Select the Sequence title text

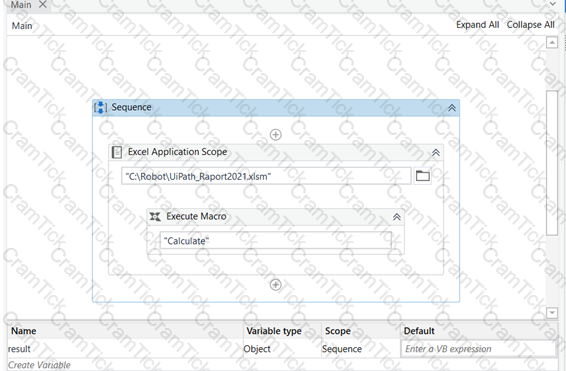pyautogui.click(x=131, y=107)
